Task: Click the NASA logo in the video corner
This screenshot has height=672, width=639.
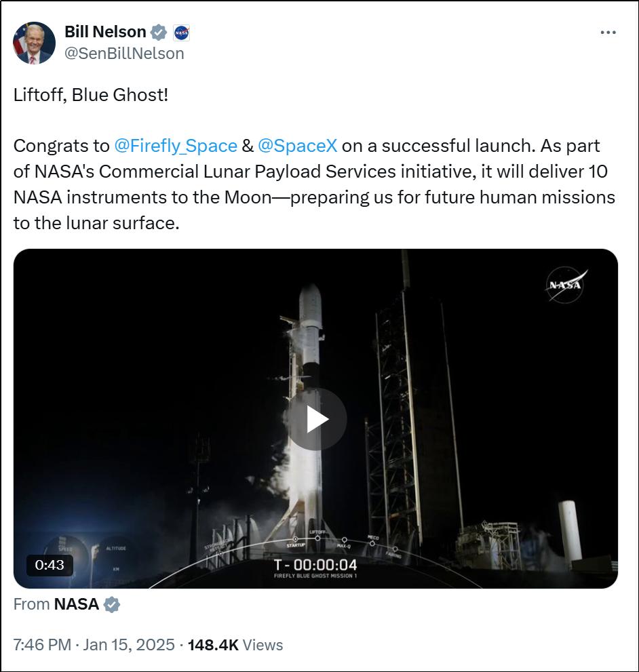Action: pyautogui.click(x=565, y=285)
